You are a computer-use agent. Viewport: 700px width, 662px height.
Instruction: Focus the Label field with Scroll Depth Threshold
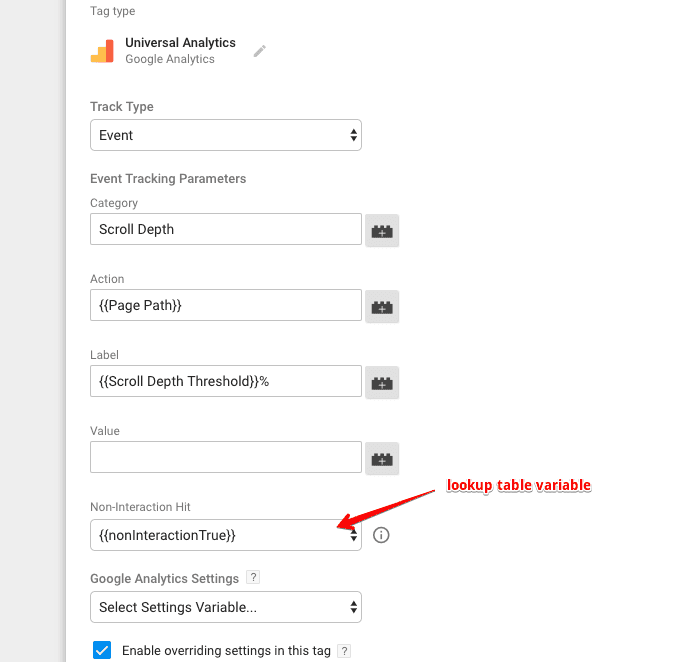click(x=226, y=381)
